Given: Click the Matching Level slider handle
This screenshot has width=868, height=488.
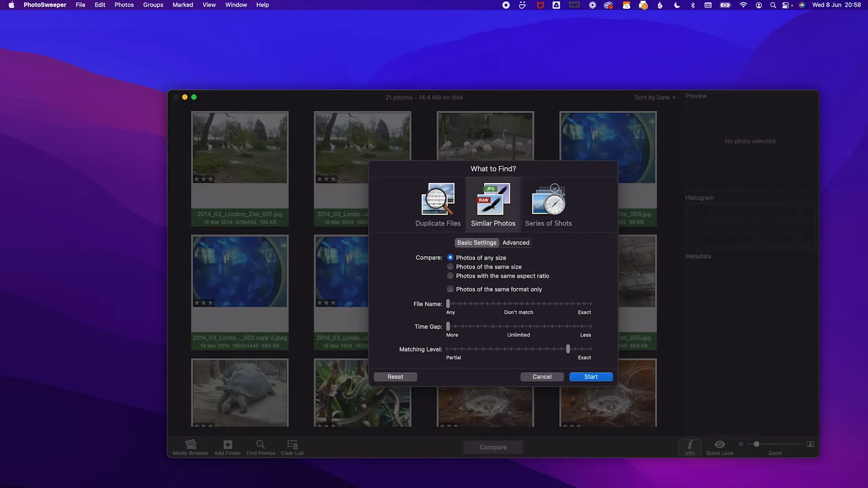Looking at the screenshot, I should 568,349.
